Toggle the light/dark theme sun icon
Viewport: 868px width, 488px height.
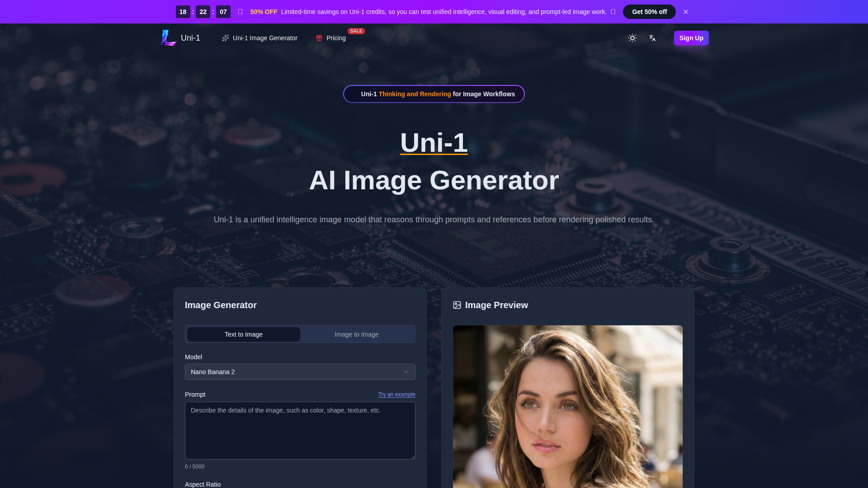(x=632, y=38)
